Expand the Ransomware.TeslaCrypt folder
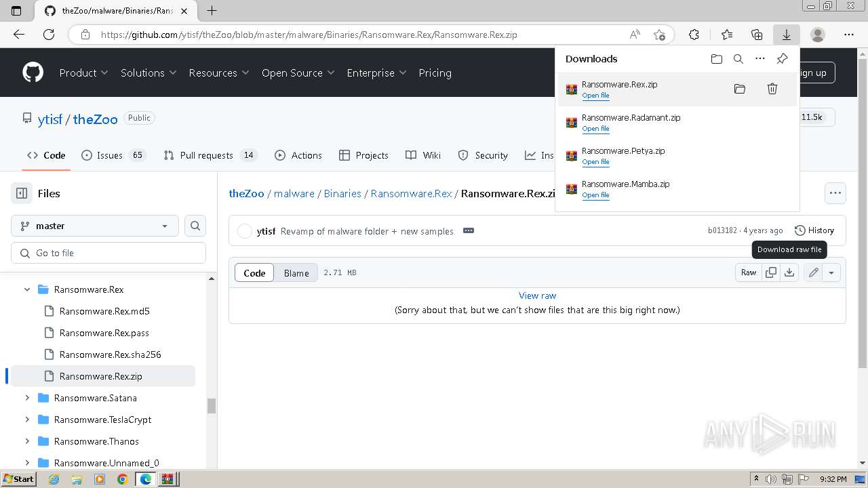The image size is (868, 488). click(27, 420)
